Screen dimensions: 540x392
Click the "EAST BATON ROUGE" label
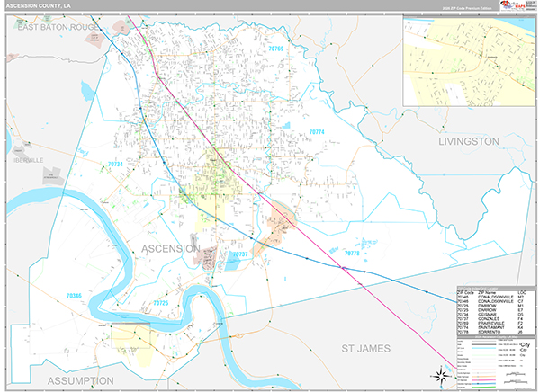click(x=58, y=27)
